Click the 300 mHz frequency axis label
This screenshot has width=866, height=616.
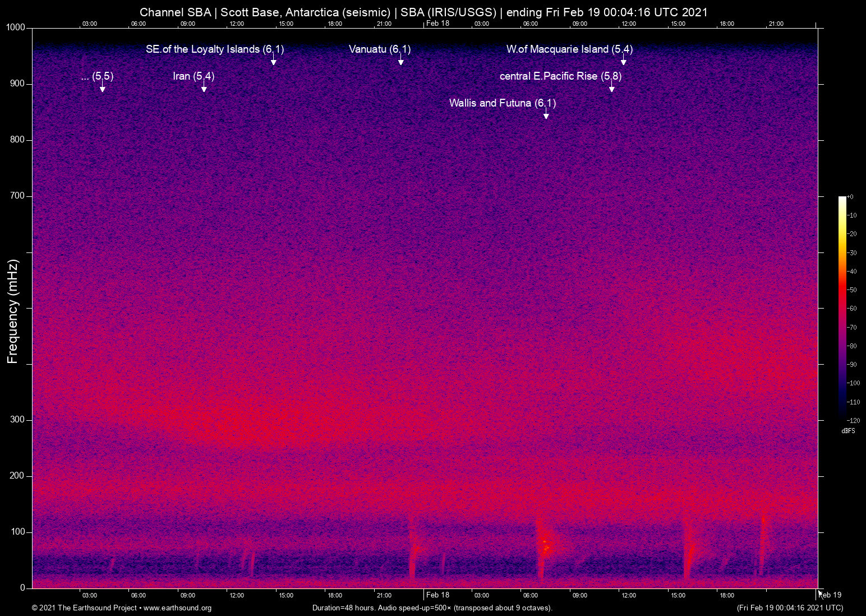point(17,420)
